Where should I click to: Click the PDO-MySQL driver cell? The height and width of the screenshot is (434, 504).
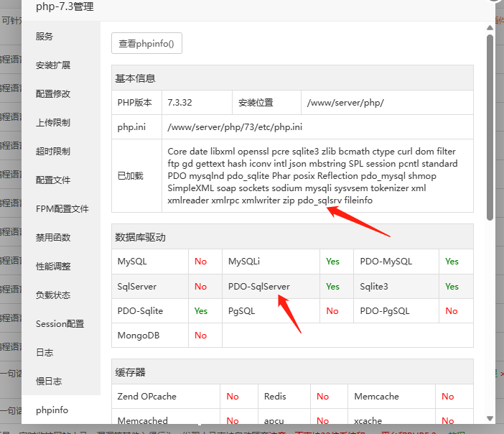pyautogui.click(x=396, y=262)
